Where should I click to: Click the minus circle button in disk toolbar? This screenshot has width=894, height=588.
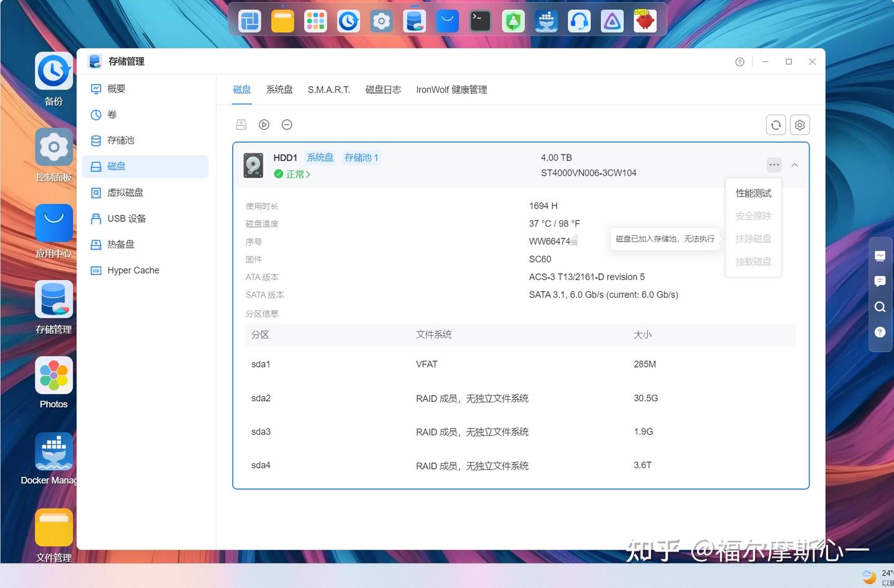287,125
